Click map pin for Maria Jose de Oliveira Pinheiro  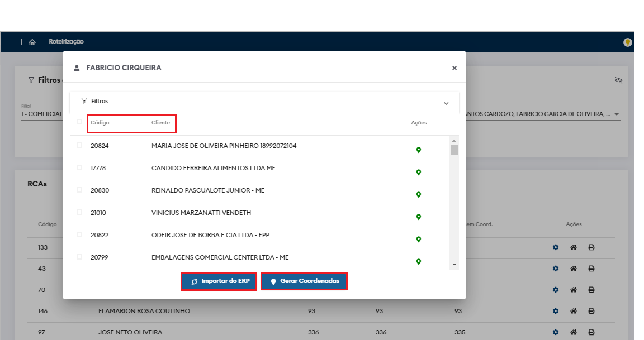coord(418,150)
